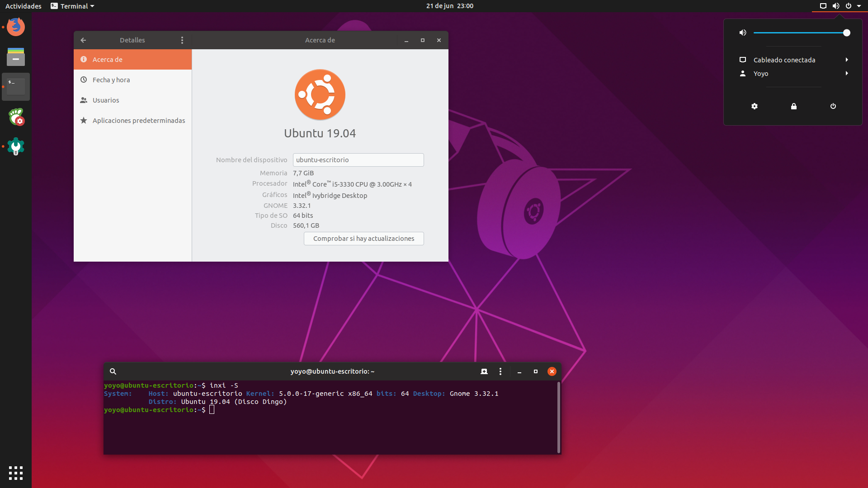Select Fecha y hora in sidebar
Viewport: 868px width, 488px height.
coord(111,80)
